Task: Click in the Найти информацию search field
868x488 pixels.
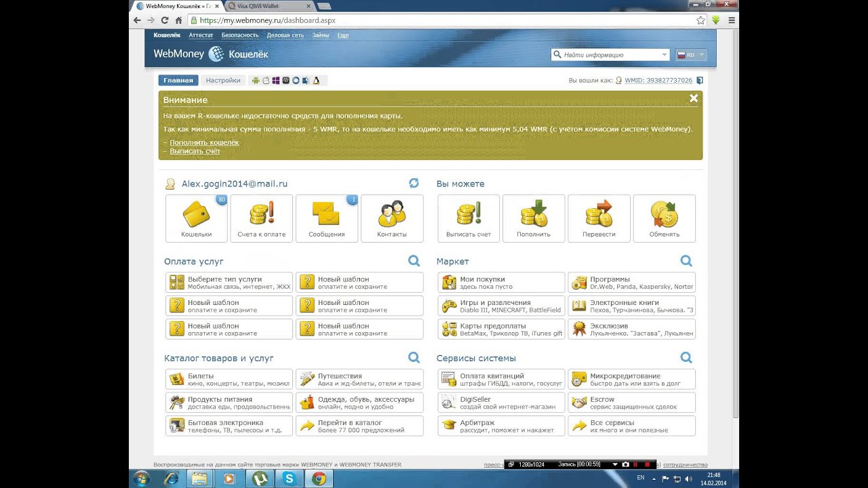Action: click(x=609, y=55)
